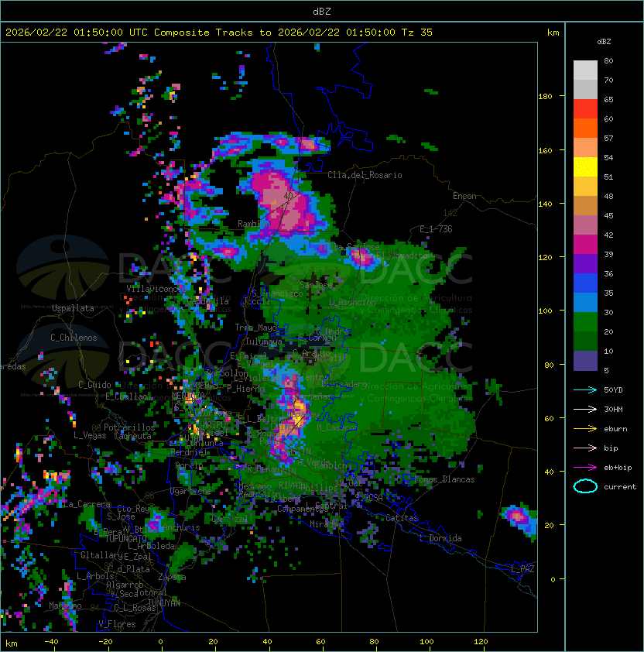Screen dimensions: 644x652
Task: Click the 'eb+bip' legend label
Action: click(x=618, y=468)
